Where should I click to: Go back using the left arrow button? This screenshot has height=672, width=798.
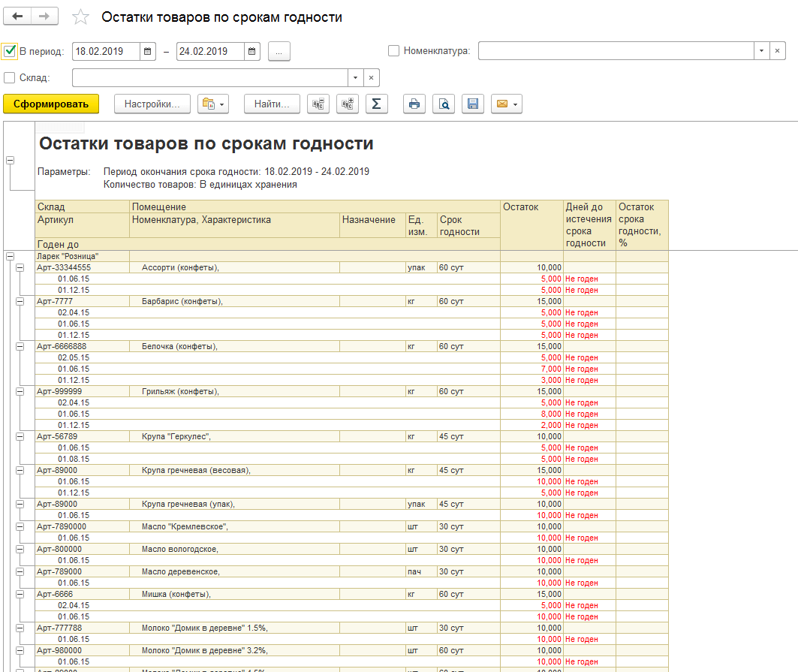coord(17,17)
